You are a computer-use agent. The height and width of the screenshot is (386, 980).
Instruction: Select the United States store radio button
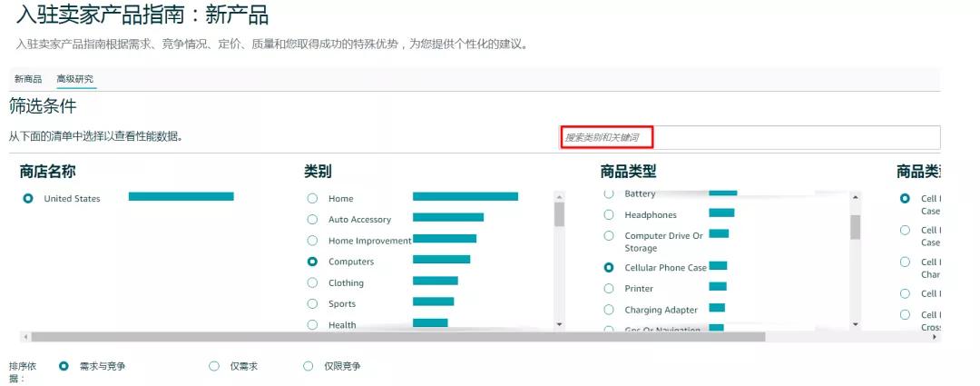[28, 198]
